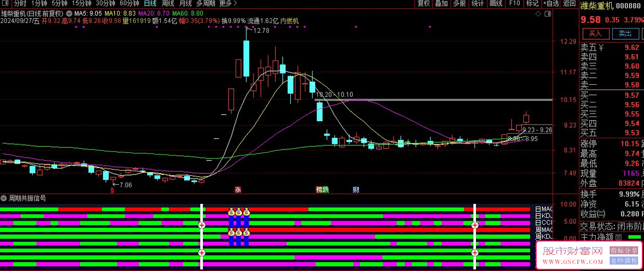
Task: Click the stock code 000880
Action: [628, 5]
